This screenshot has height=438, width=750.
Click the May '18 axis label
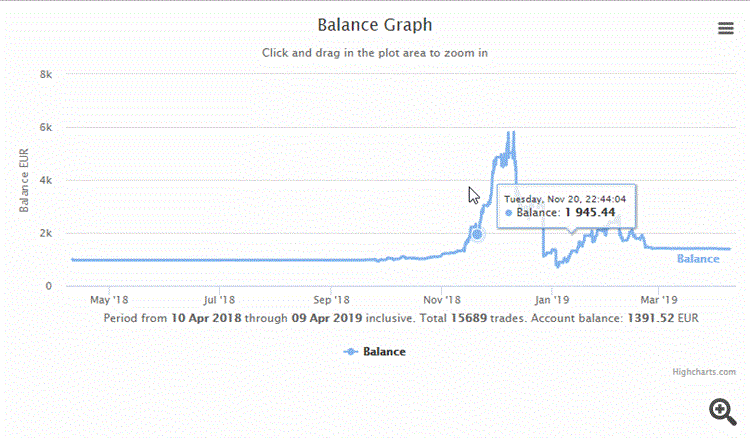point(109,300)
